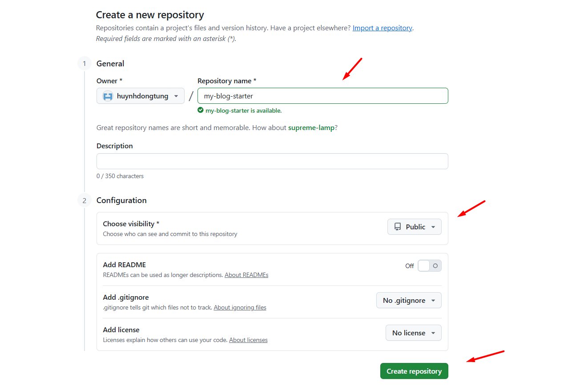Open the No .gitignore dropdown
Image resolution: width=588 pixels, height=387 pixels.
point(409,300)
